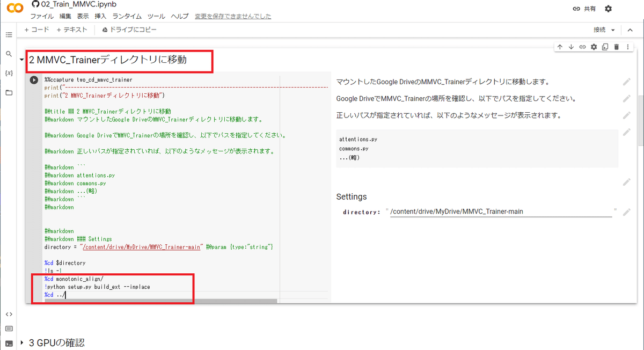Open the search and replace panel
644x350 pixels.
[9, 54]
